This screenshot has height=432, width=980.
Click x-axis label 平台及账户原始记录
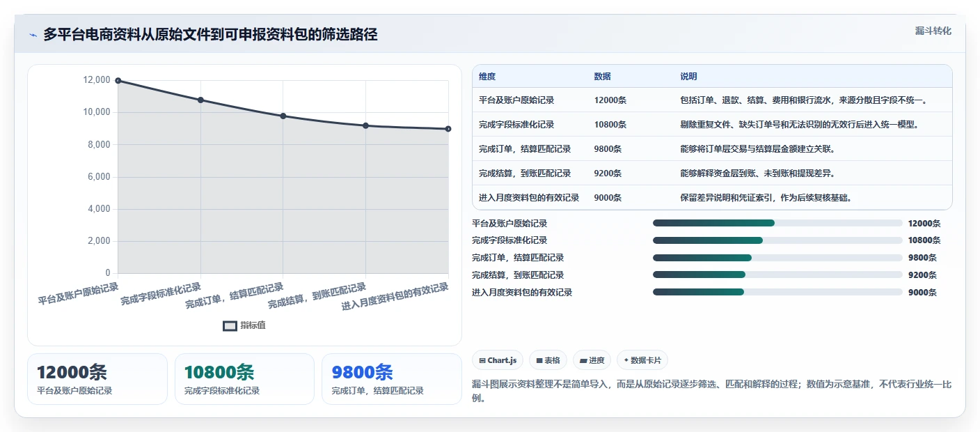[x=78, y=294]
